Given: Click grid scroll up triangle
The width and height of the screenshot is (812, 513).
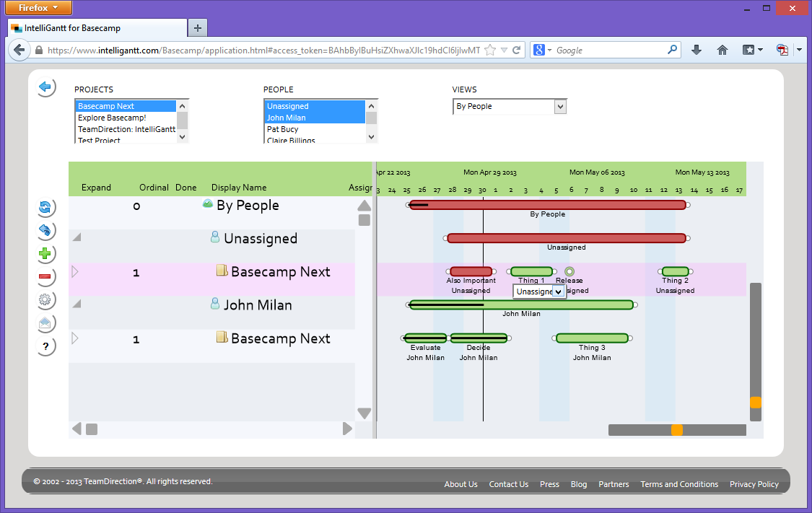Looking at the screenshot, I should [364, 206].
